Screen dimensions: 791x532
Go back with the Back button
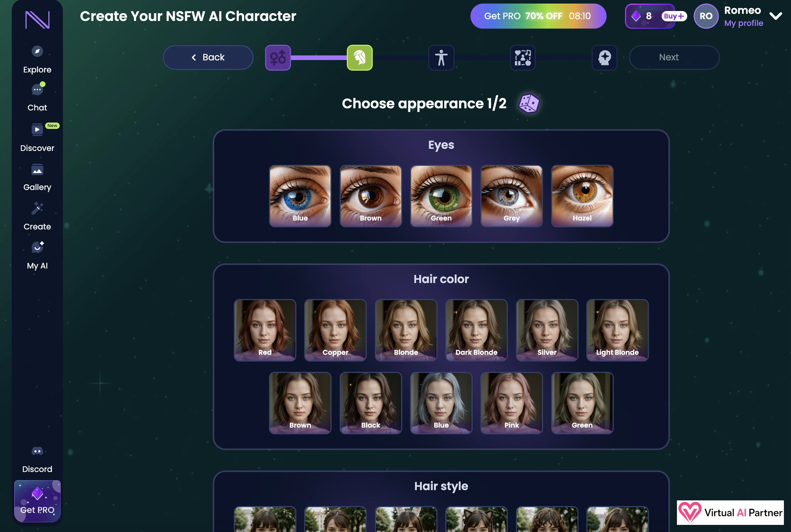point(208,58)
